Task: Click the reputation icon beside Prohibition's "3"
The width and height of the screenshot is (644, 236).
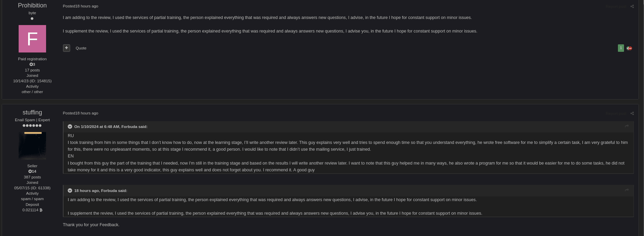Action: click(30, 64)
